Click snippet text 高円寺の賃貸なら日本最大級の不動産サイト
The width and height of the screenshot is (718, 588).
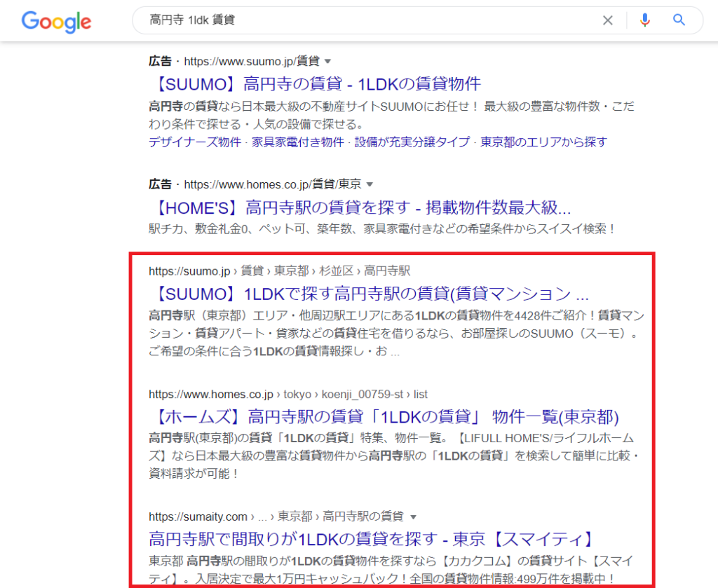(x=391, y=116)
